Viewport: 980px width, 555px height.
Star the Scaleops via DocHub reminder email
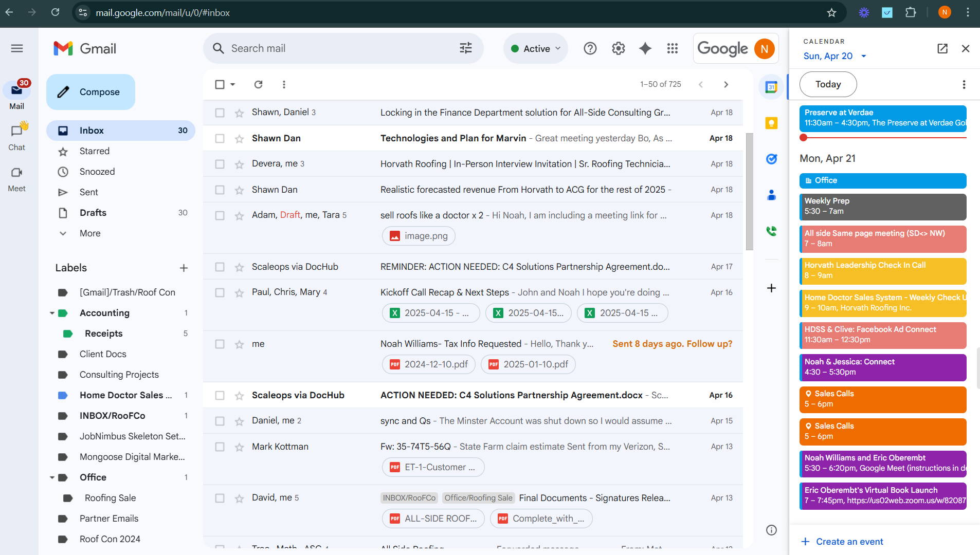(239, 267)
